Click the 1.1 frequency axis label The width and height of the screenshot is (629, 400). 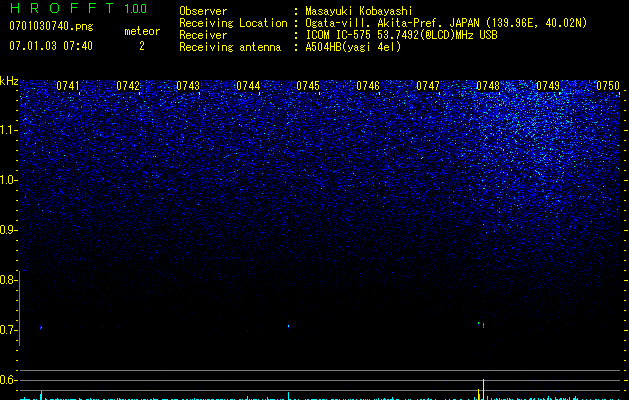(x=7, y=130)
